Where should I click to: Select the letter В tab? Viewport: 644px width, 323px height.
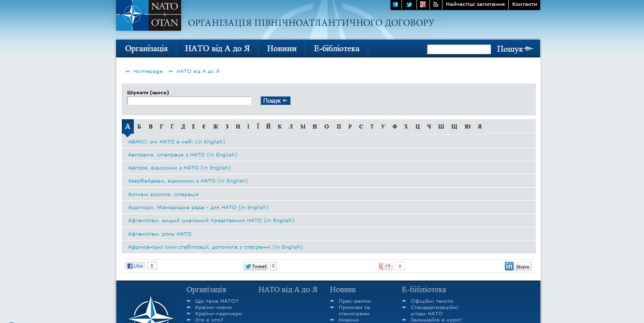point(151,126)
